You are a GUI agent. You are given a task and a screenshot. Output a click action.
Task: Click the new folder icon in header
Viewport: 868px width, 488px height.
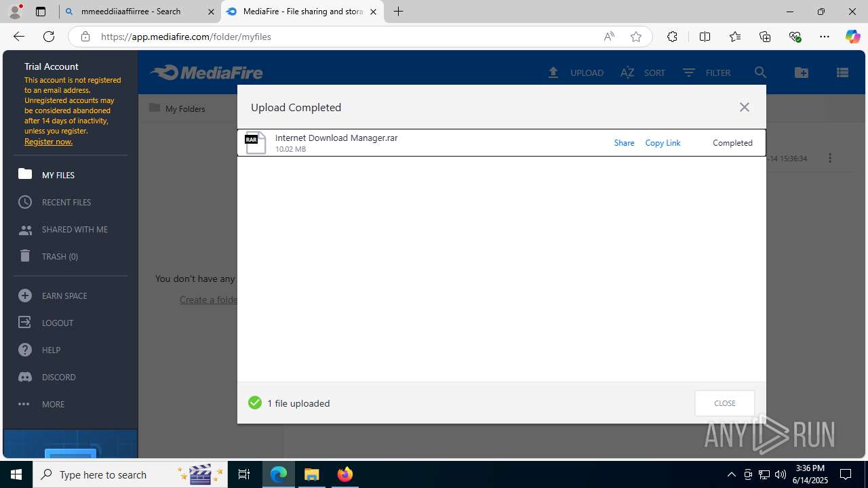[x=802, y=73]
